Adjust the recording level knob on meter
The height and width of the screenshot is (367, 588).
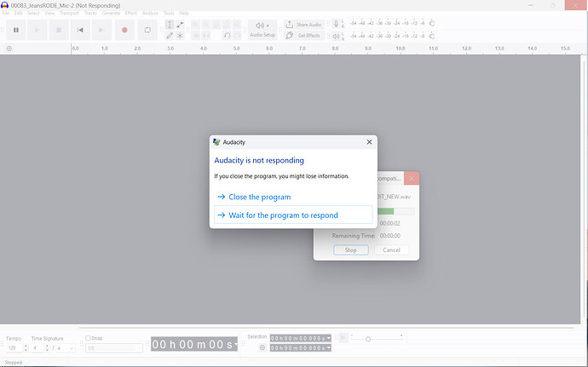(432, 23)
